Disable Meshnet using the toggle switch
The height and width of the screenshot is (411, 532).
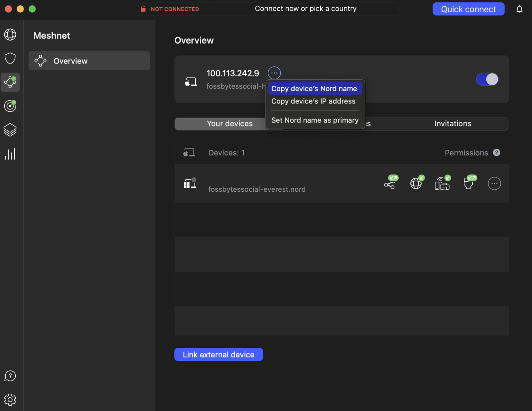pyautogui.click(x=487, y=79)
